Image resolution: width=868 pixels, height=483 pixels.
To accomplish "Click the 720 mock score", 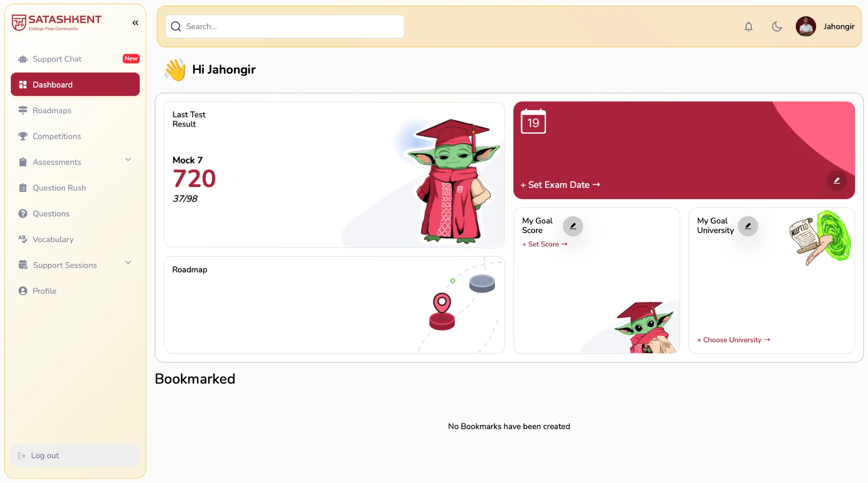I will tap(194, 178).
